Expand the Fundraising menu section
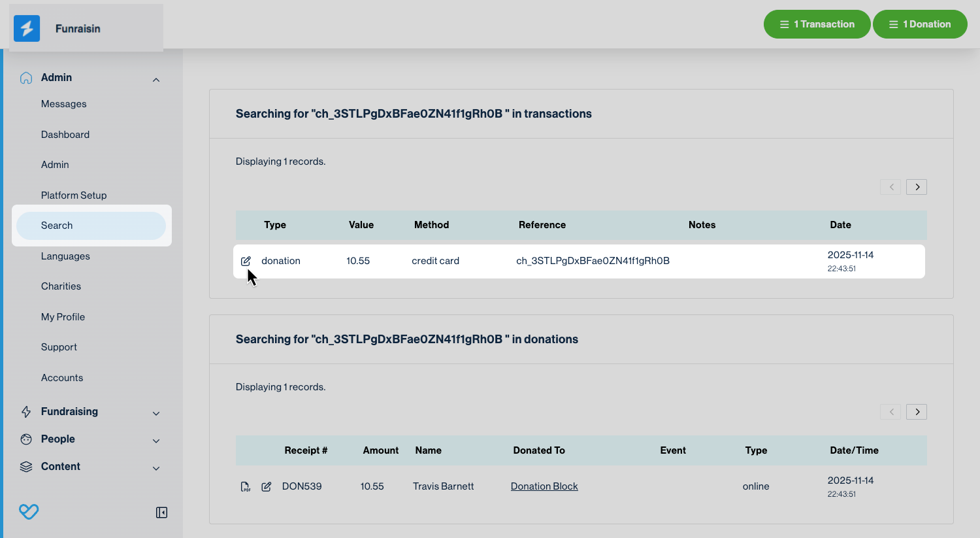 (x=156, y=413)
